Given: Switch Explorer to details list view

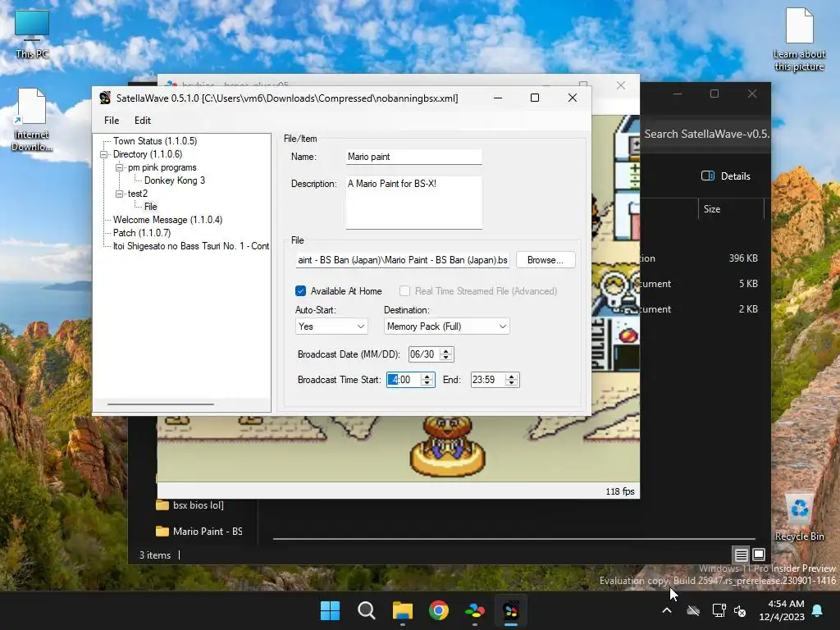Looking at the screenshot, I should point(741,555).
